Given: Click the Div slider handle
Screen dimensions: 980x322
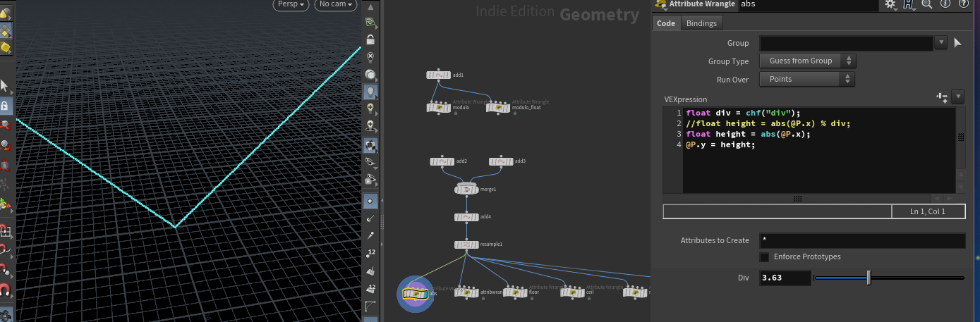Looking at the screenshot, I should coord(869,278).
